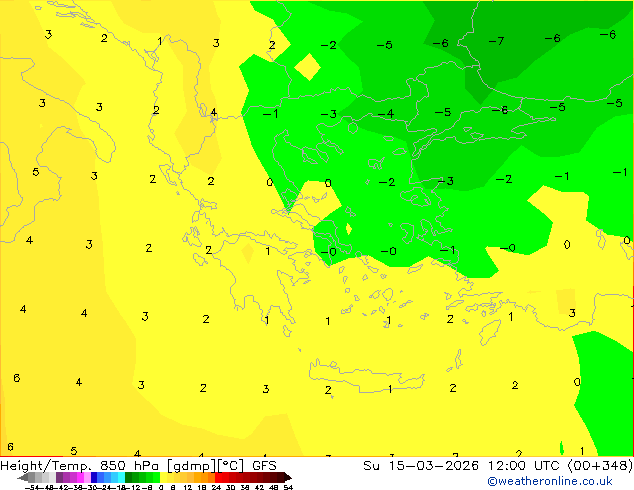Click the '54' legend scale label at the right end
The height and width of the screenshot is (490, 634).
pos(287,487)
